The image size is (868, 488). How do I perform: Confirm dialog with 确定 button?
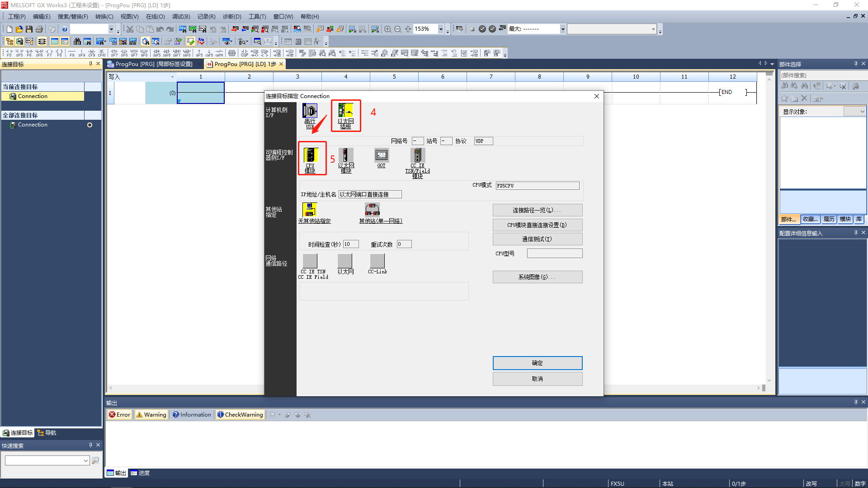[537, 363]
